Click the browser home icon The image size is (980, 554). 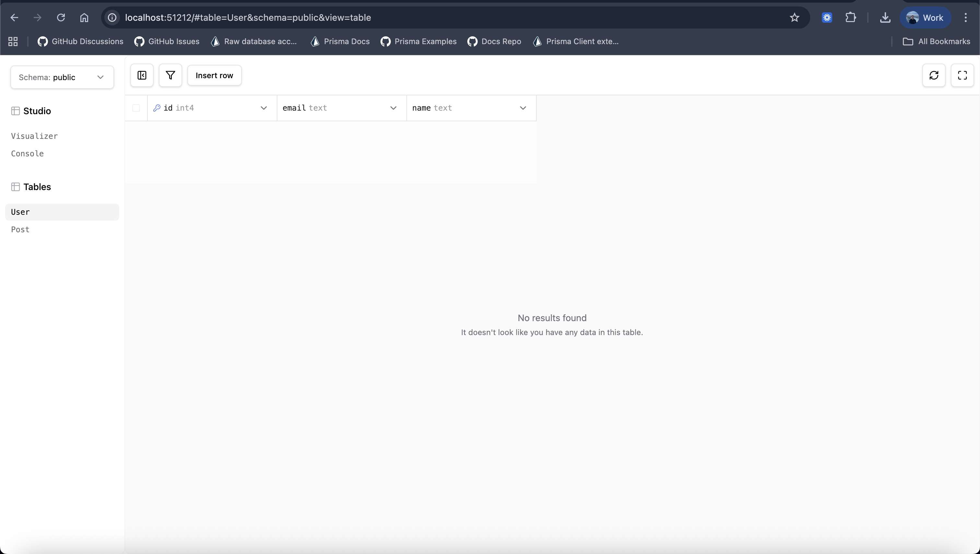84,18
